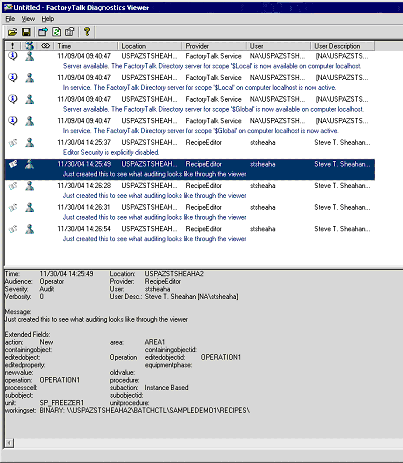Viewport: 403px width, 463px height.
Task: Click the details Time value 11/30/04 14:25:49
Action: coord(66,274)
